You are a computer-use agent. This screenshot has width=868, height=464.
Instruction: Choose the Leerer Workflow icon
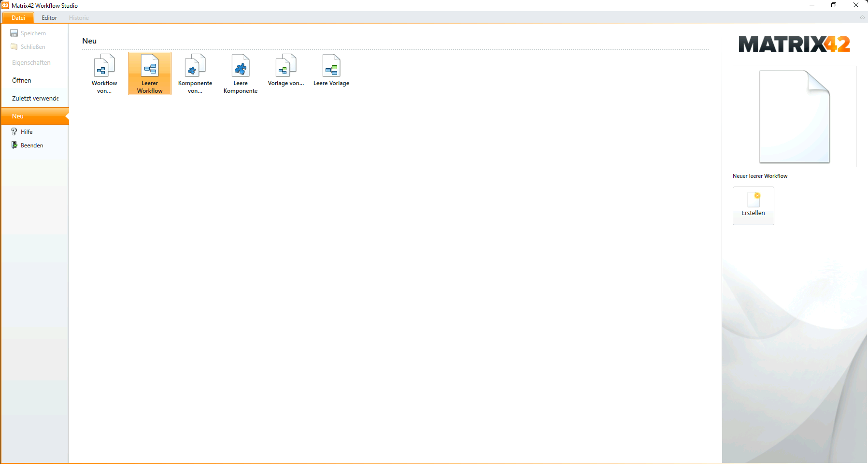(x=150, y=73)
